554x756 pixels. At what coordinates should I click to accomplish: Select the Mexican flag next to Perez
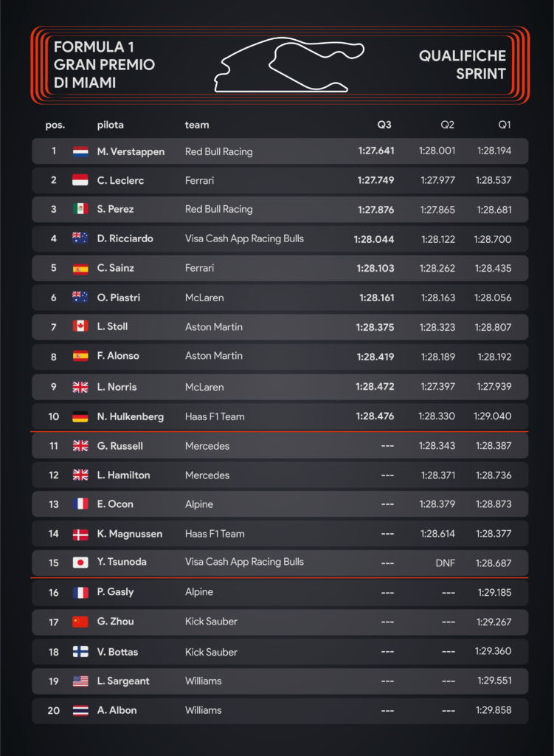tap(80, 209)
